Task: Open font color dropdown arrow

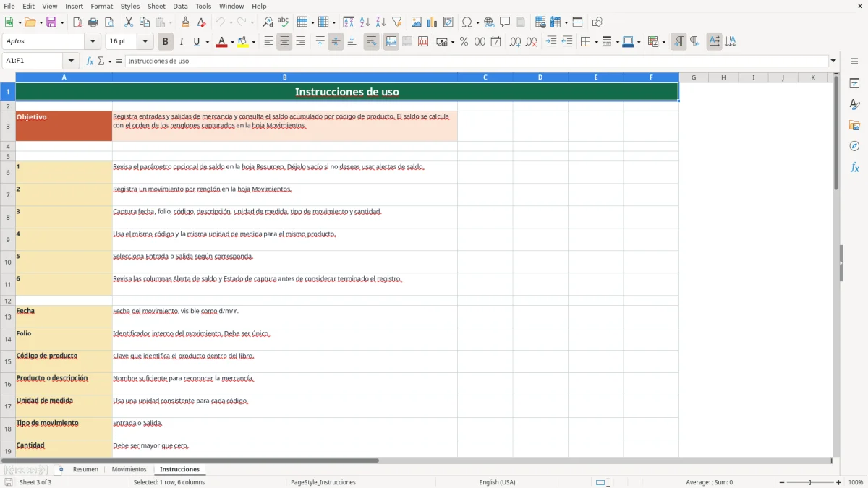Action: [231, 42]
